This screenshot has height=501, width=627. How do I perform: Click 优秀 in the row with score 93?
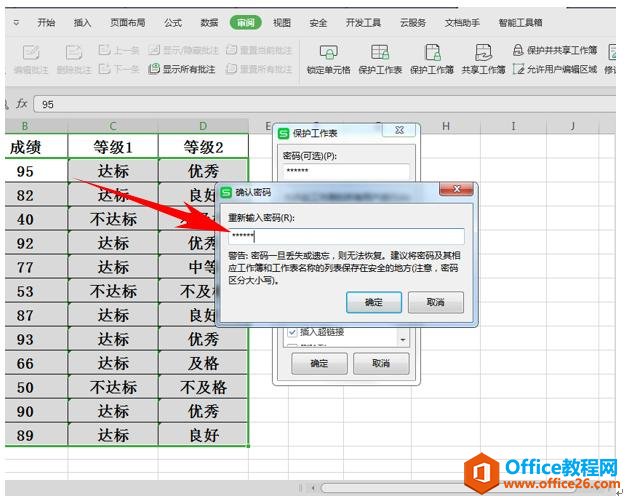(x=203, y=339)
